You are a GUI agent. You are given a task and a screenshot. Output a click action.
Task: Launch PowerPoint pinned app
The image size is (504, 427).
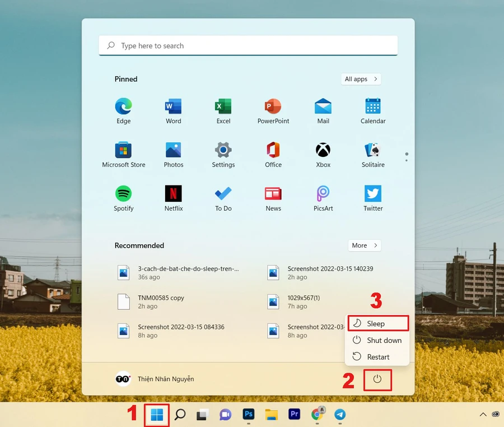[x=273, y=111]
